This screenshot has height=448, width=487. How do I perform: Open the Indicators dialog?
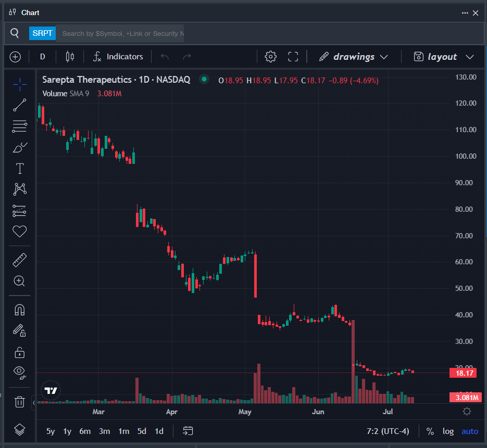tap(118, 57)
